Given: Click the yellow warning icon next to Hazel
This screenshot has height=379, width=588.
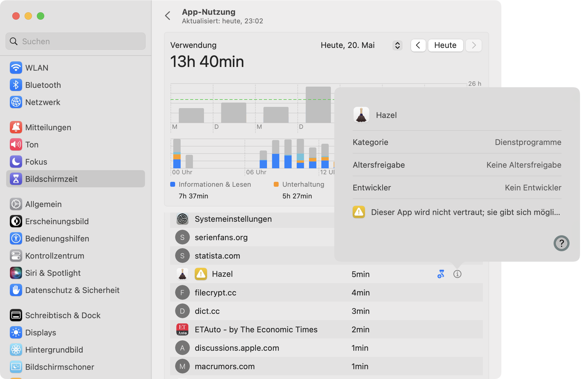Looking at the screenshot, I should (x=201, y=274).
